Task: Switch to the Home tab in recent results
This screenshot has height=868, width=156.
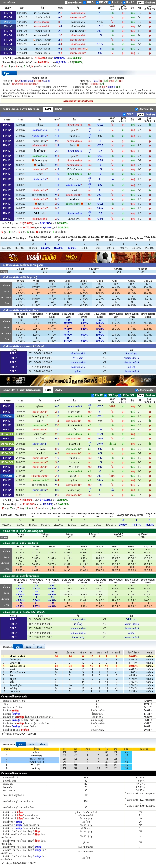Action: point(59,109)
